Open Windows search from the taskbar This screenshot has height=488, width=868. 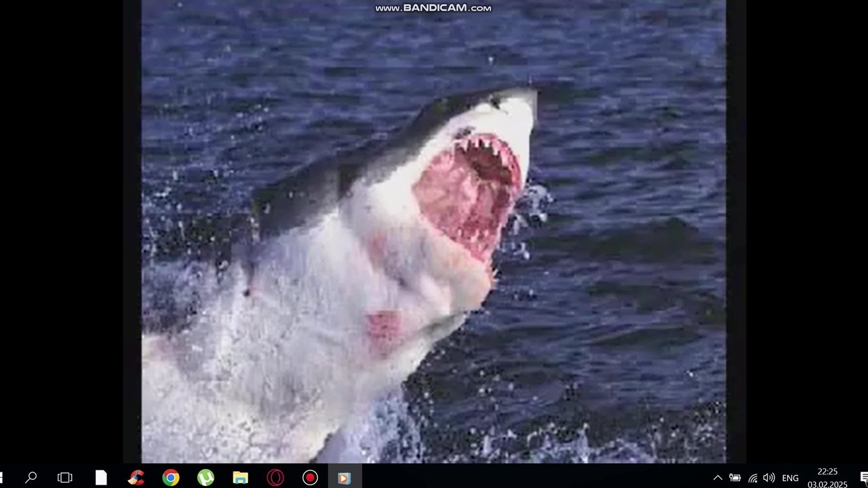pos(31,478)
